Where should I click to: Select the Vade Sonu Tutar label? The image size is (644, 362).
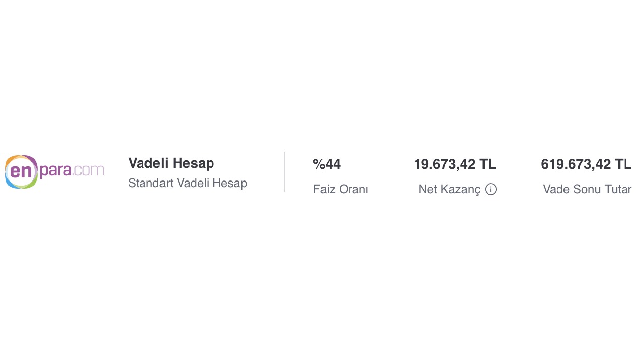pyautogui.click(x=587, y=189)
